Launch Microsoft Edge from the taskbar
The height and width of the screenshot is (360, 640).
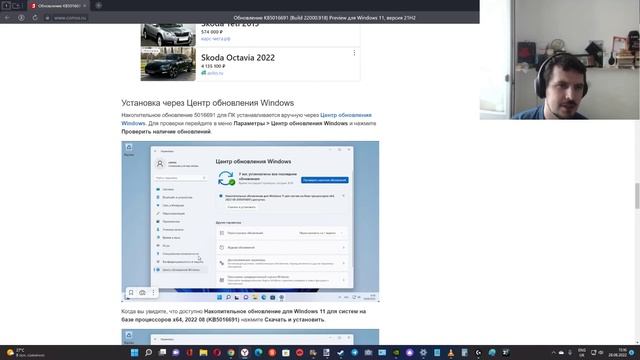click(258, 353)
